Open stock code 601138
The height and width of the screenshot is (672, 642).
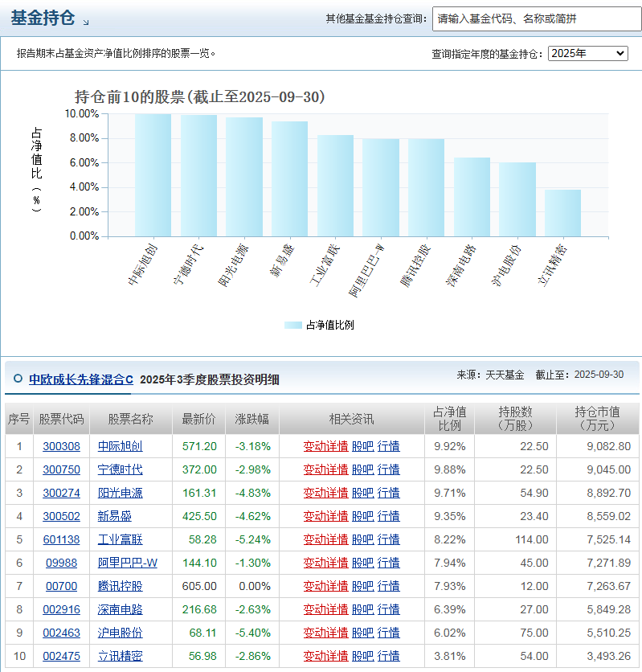(61, 539)
